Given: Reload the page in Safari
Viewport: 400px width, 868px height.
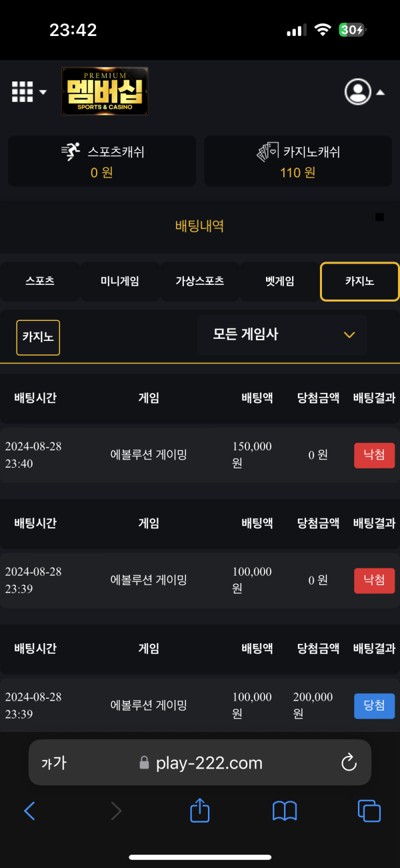Looking at the screenshot, I should tap(349, 763).
